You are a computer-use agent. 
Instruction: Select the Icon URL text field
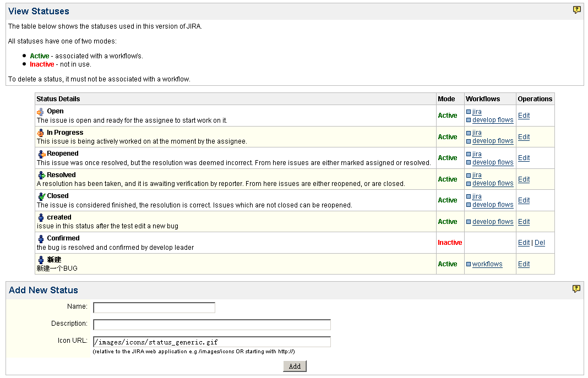(212, 342)
